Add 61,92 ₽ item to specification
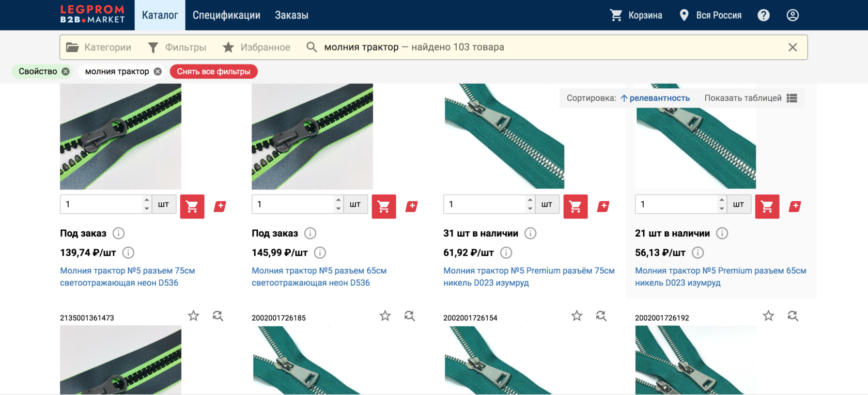The width and height of the screenshot is (868, 395). [x=603, y=206]
